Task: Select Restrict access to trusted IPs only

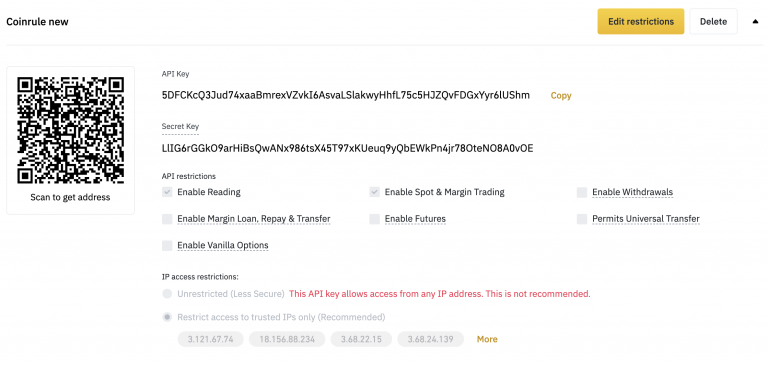Action: 168,317
